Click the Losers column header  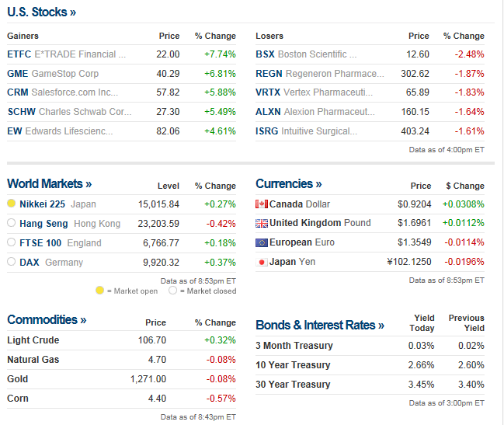pyautogui.click(x=269, y=36)
